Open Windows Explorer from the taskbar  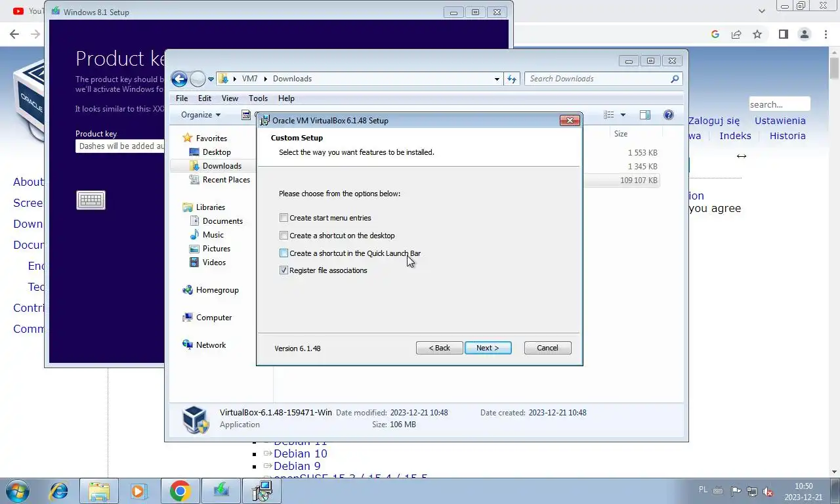coord(98,491)
